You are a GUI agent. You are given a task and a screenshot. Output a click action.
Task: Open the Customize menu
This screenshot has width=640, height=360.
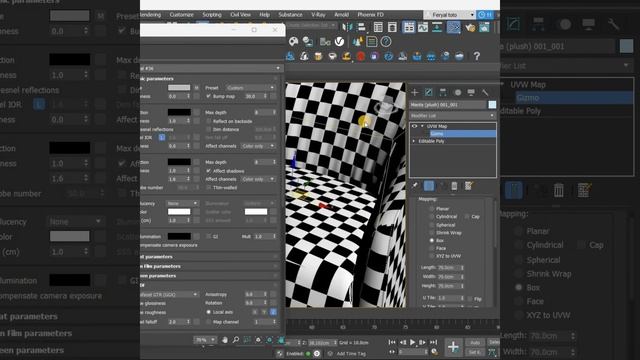tap(181, 15)
